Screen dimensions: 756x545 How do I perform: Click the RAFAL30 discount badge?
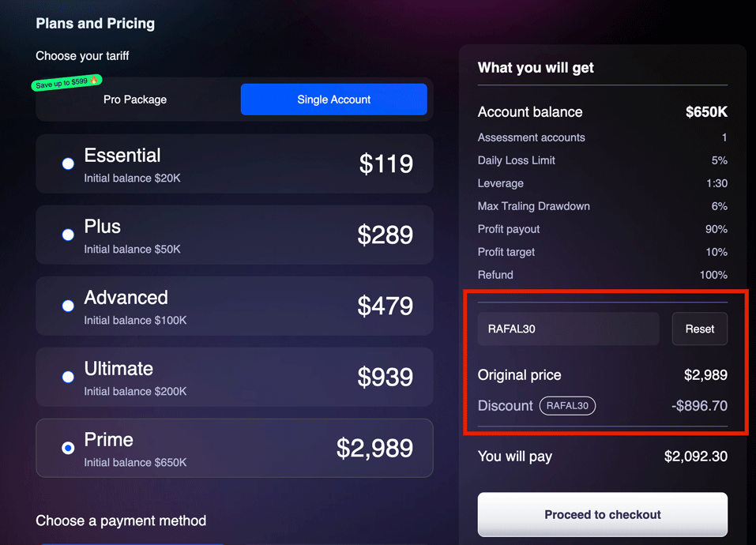click(x=567, y=406)
